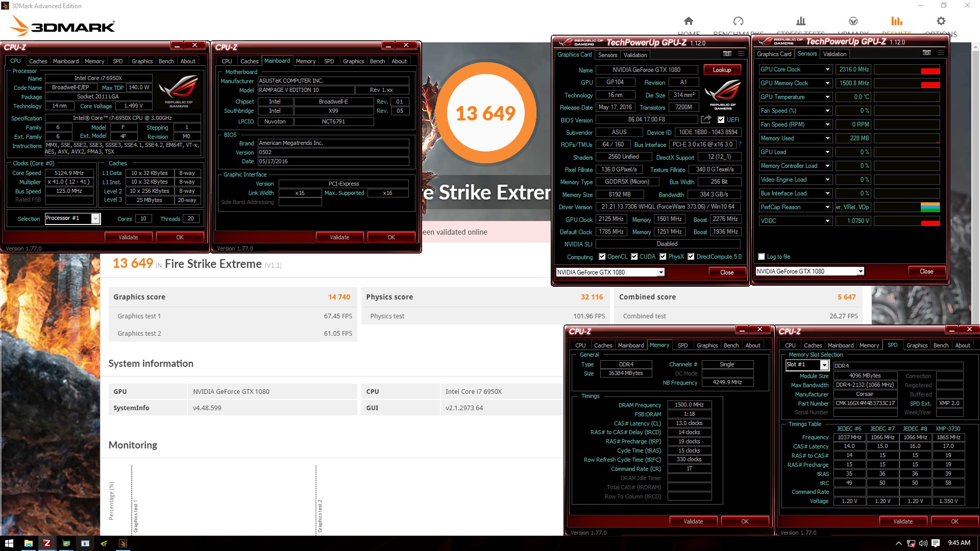Switch to Bench tab in CPU-Z Mainboard window
Screen dimensions: 980x551
point(377,61)
